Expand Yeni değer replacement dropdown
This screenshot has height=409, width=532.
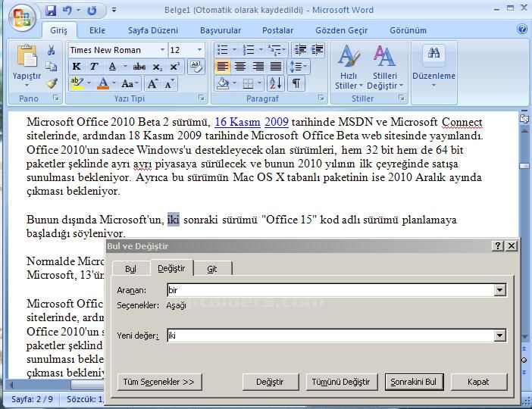(x=499, y=336)
